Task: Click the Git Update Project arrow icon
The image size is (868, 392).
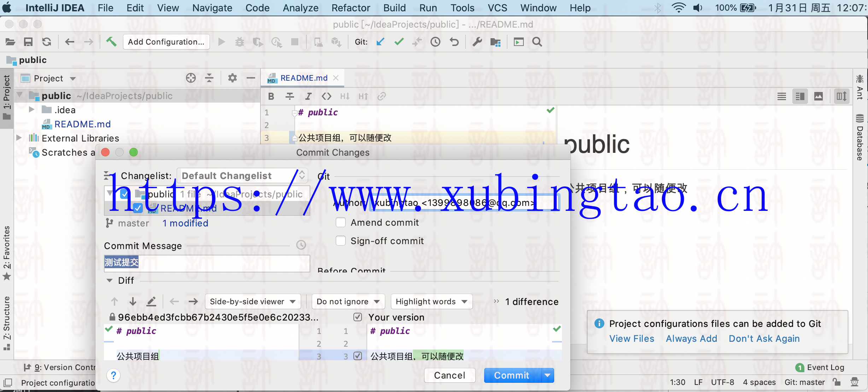Action: point(380,42)
